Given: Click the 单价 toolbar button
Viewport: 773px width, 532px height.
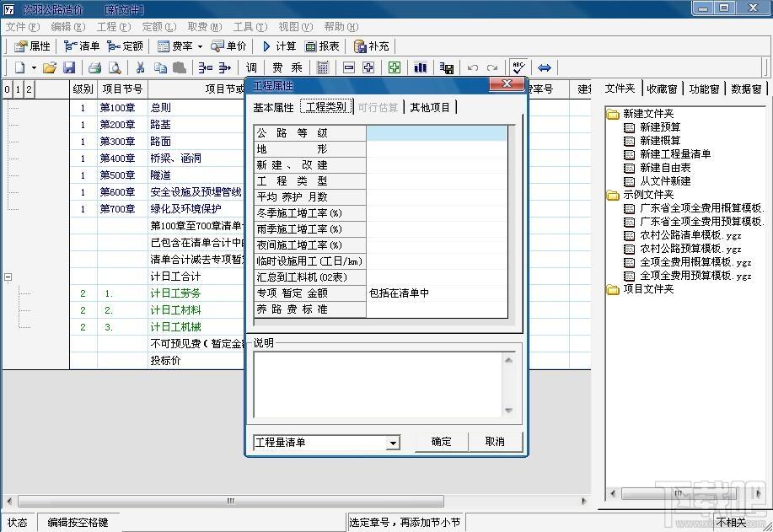Looking at the screenshot, I should pyautogui.click(x=228, y=46).
